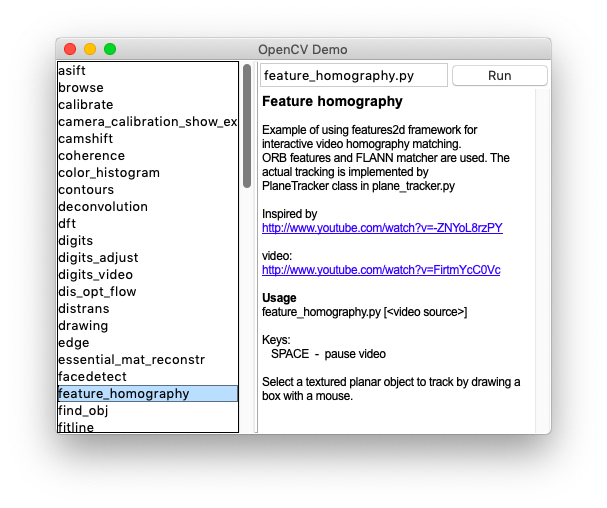
Task: Select browse in the demo list
Action: click(x=148, y=88)
